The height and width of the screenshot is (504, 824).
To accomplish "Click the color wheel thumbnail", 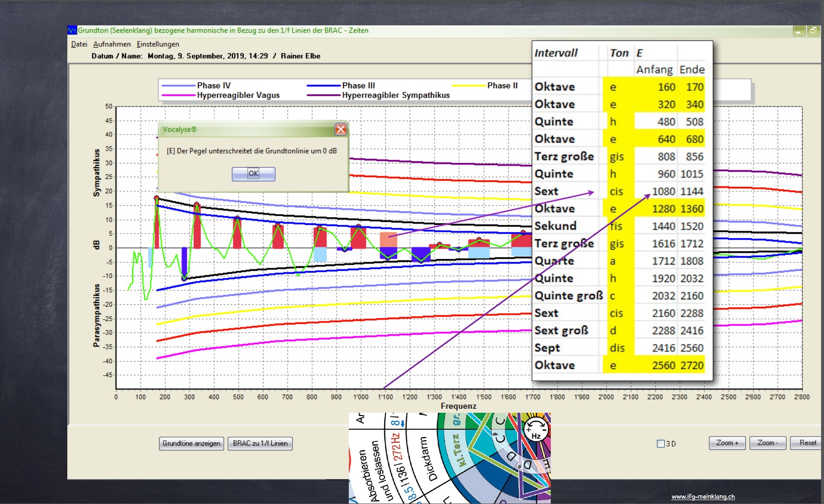I will 450,458.
